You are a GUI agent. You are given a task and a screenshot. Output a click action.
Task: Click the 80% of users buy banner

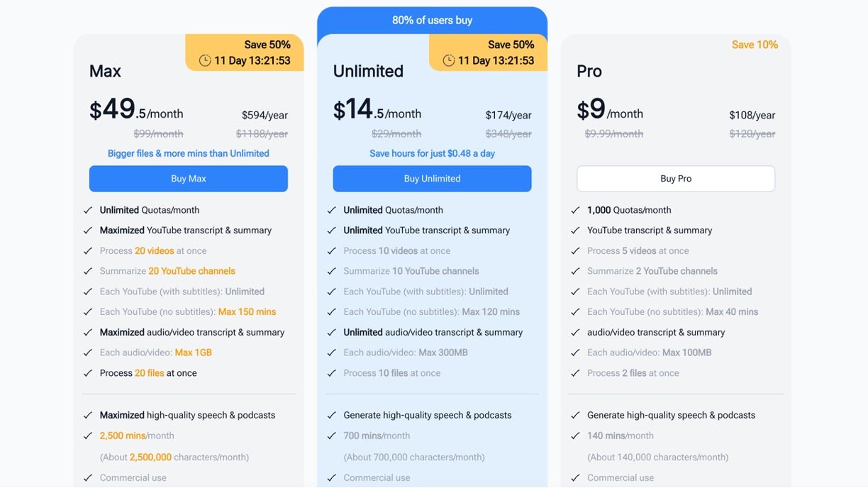tap(432, 21)
